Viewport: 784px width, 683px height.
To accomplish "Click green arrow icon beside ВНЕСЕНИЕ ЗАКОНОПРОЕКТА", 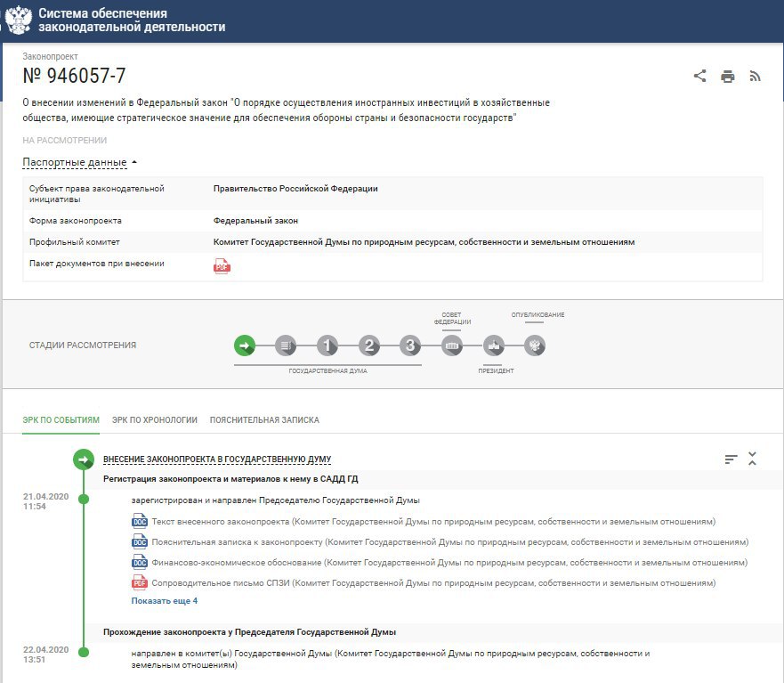I will 84,459.
